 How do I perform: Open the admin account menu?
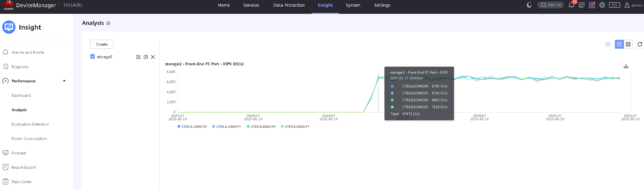pyautogui.click(x=634, y=5)
